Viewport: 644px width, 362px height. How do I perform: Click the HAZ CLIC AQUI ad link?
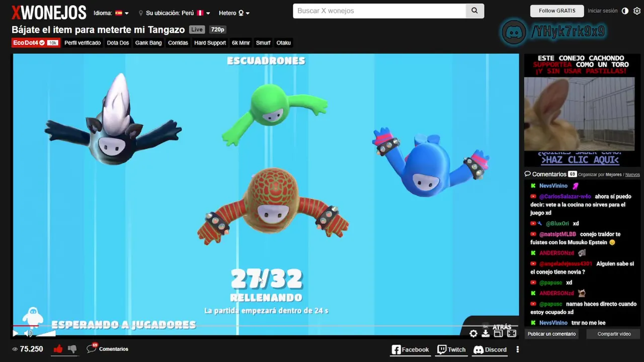580,160
